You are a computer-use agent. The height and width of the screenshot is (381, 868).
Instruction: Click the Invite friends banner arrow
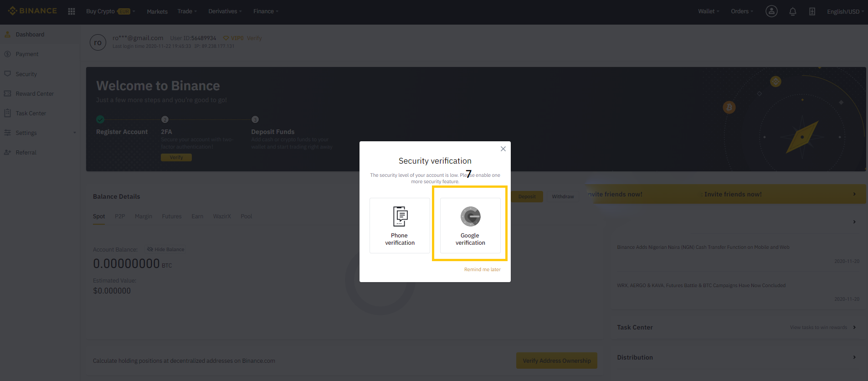(x=854, y=194)
